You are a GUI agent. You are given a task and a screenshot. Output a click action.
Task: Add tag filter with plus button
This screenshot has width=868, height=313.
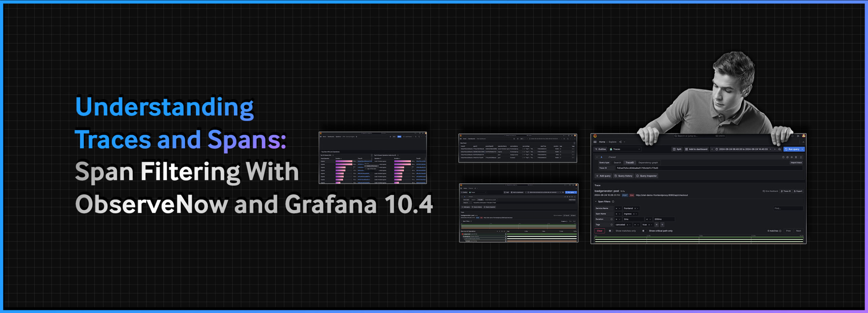pyautogui.click(x=662, y=225)
